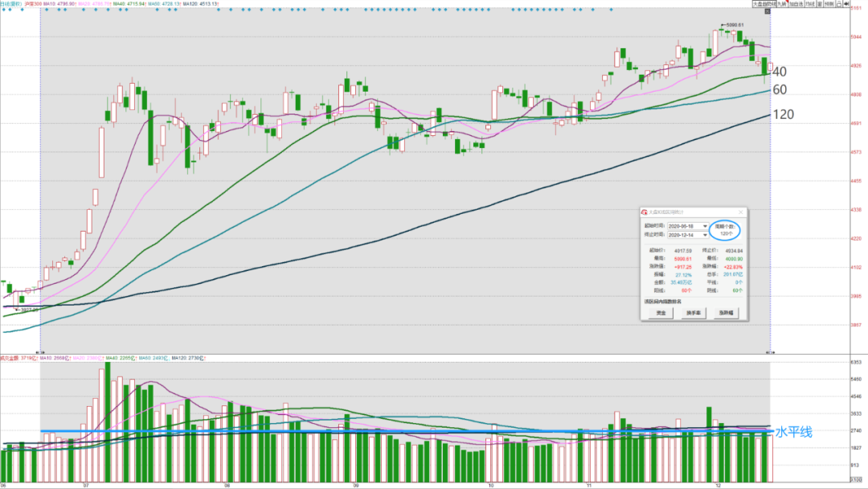Open the 终止时间 date dropdown

coord(705,235)
